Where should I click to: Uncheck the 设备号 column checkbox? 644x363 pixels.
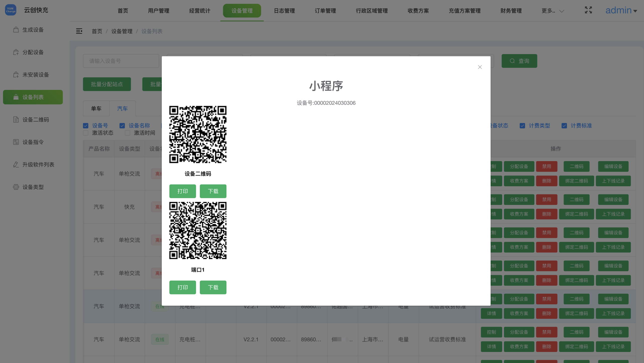(x=86, y=126)
